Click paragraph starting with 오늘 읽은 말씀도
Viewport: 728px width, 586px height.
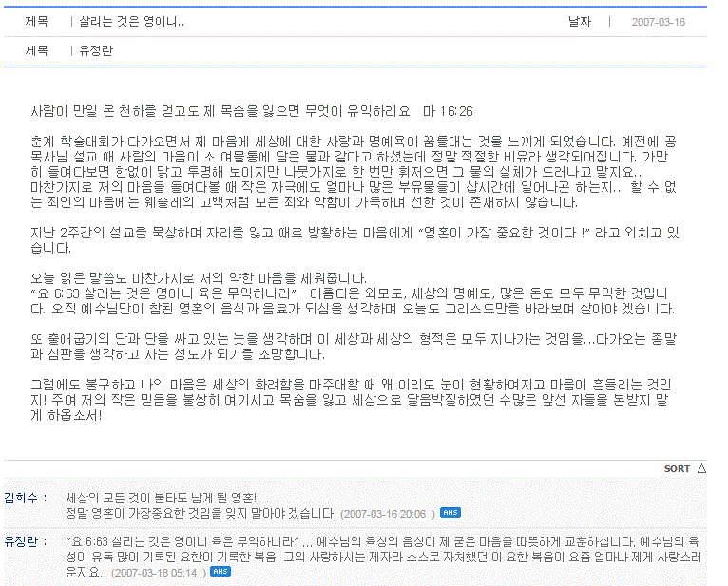tap(352, 293)
